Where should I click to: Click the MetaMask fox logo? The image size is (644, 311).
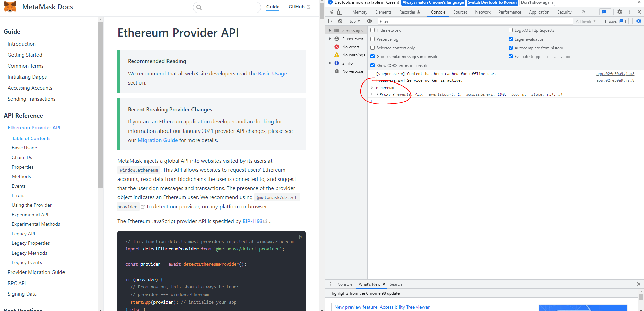(10, 7)
